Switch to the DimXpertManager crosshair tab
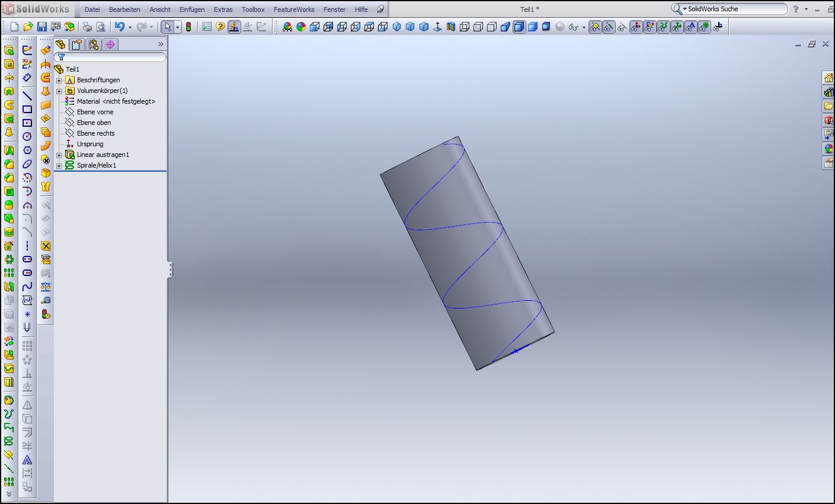 coord(110,44)
